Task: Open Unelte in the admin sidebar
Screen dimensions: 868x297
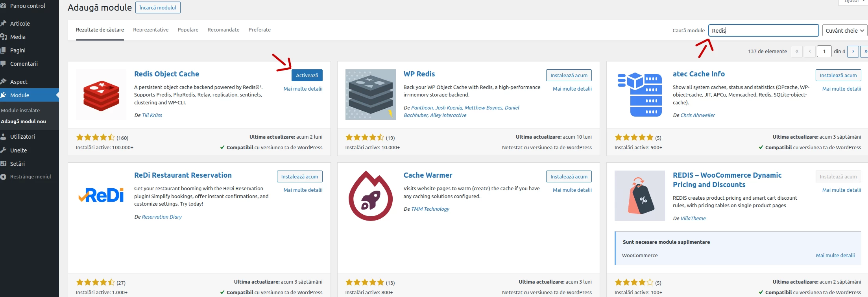Action: [18, 150]
